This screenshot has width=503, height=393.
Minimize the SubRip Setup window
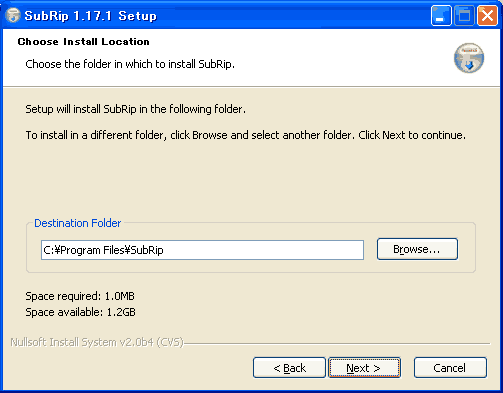pos(441,15)
